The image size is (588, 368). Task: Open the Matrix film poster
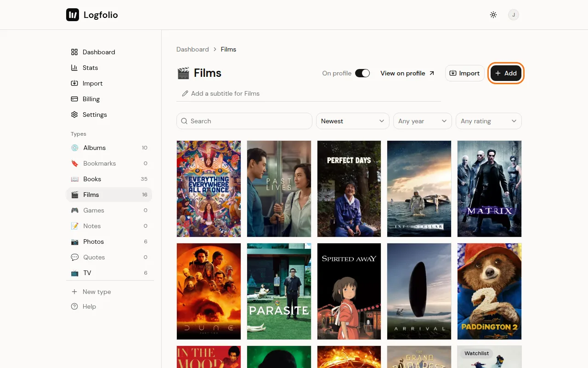click(x=489, y=189)
